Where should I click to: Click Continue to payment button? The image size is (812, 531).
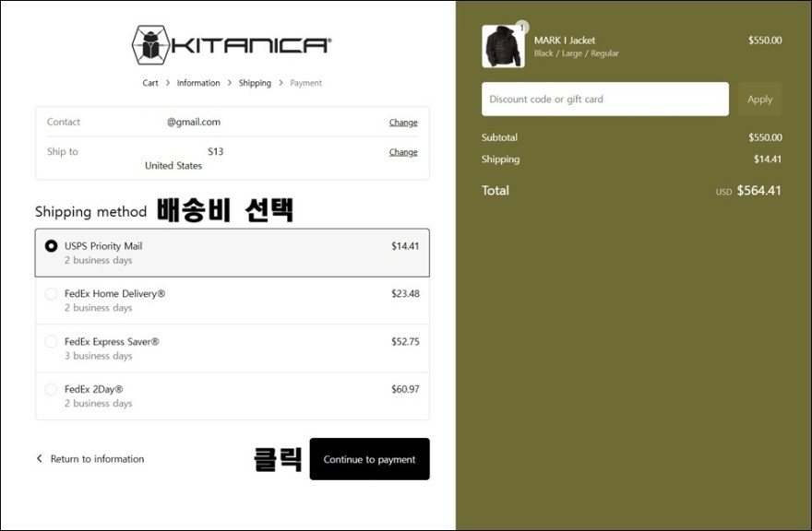[x=370, y=459]
